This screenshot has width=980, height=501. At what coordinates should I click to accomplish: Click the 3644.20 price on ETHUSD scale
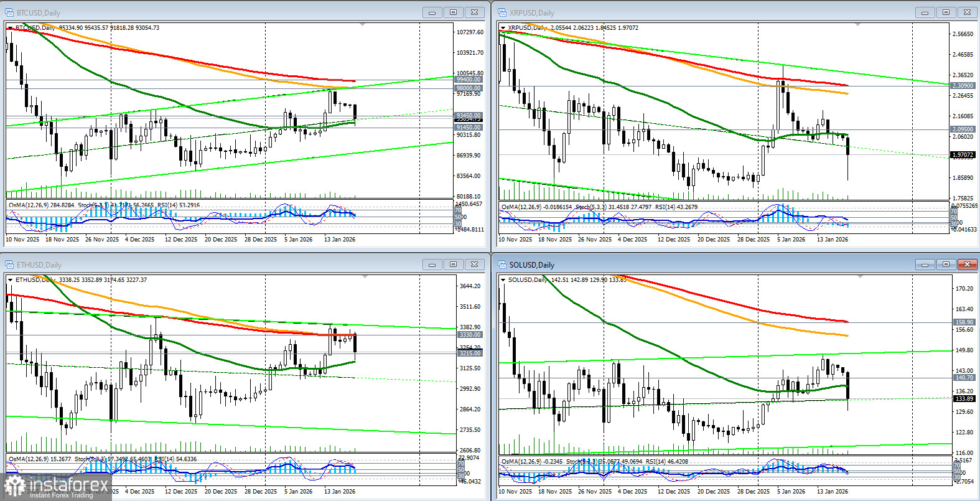tap(470, 286)
